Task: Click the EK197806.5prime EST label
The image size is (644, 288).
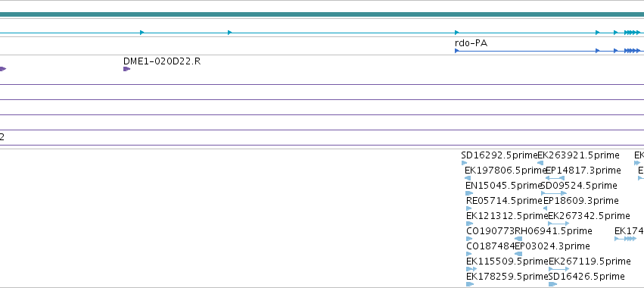Action: pyautogui.click(x=506, y=171)
